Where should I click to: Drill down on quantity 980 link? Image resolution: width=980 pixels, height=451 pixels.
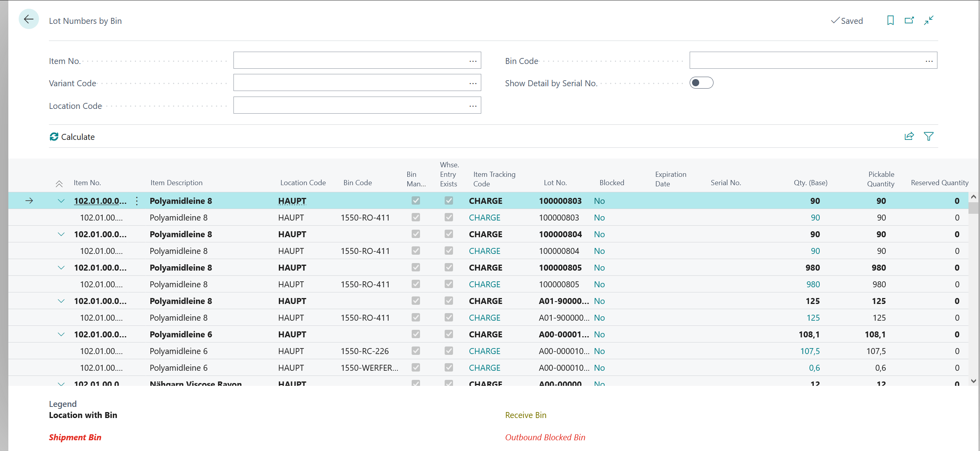[813, 285]
